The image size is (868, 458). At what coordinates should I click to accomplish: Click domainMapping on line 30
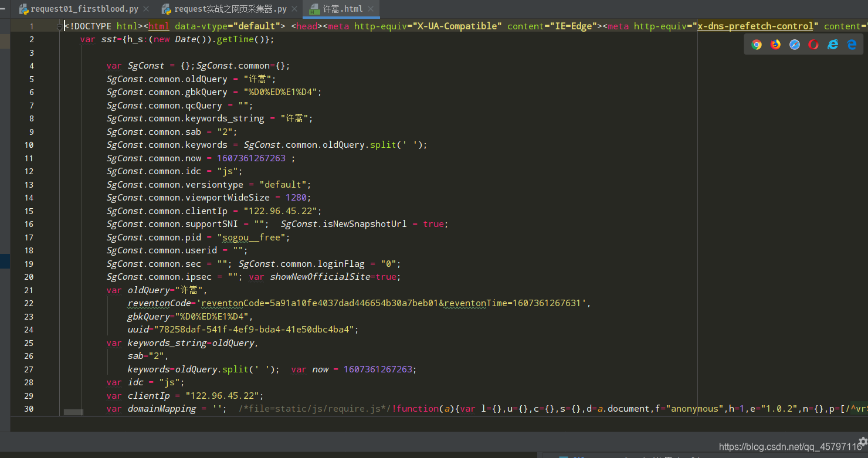162,409
